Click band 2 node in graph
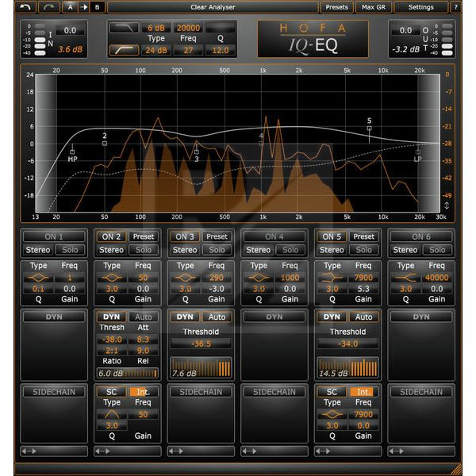Screen dimensions: 476x476 105,144
